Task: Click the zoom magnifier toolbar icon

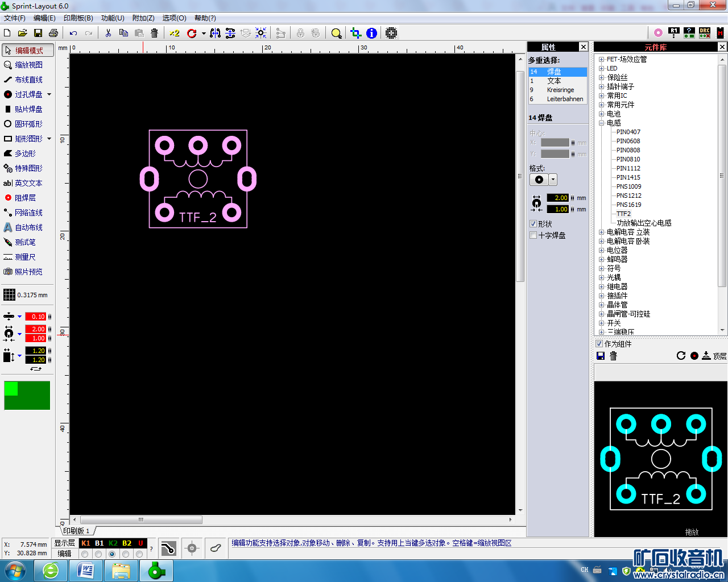Action: point(336,33)
